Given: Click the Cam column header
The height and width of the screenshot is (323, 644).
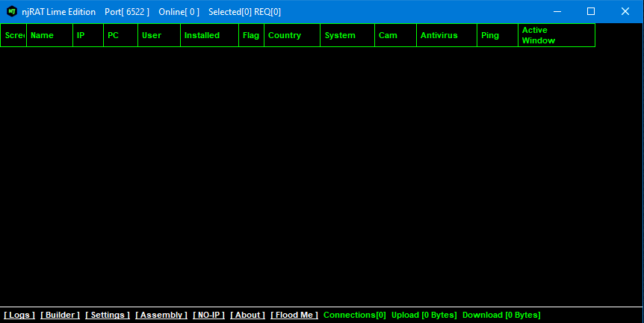Looking at the screenshot, I should pos(395,35).
